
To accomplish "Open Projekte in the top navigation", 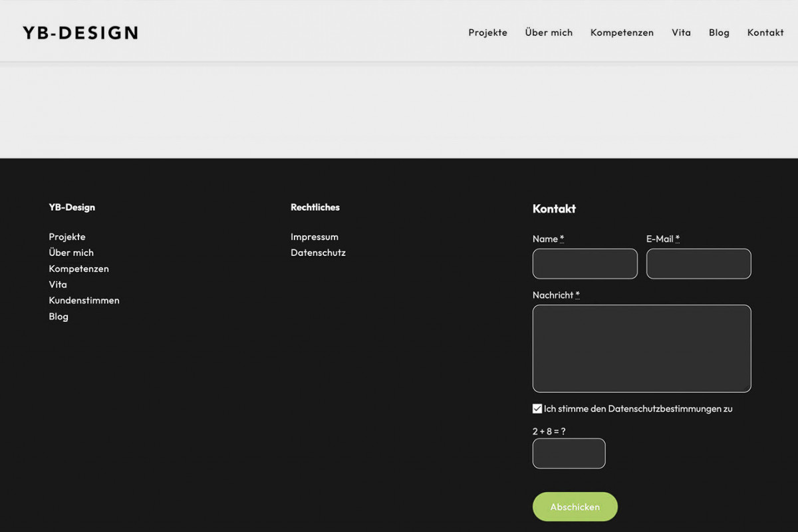I will 487,33.
